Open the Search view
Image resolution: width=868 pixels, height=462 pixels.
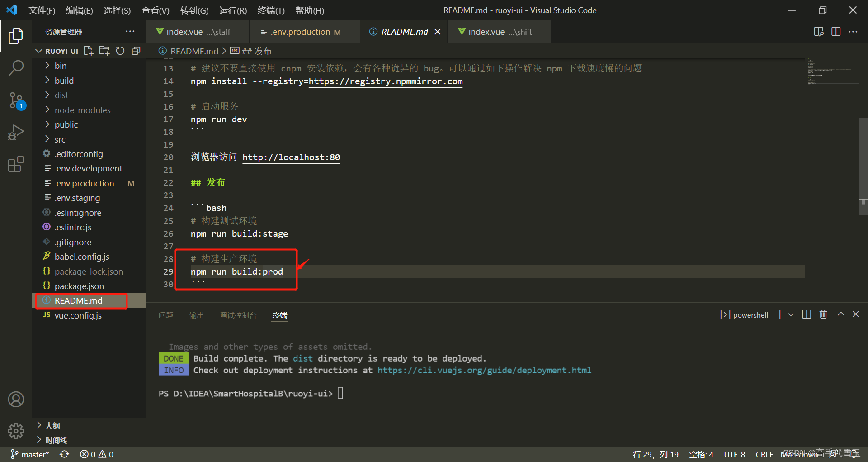(16, 68)
